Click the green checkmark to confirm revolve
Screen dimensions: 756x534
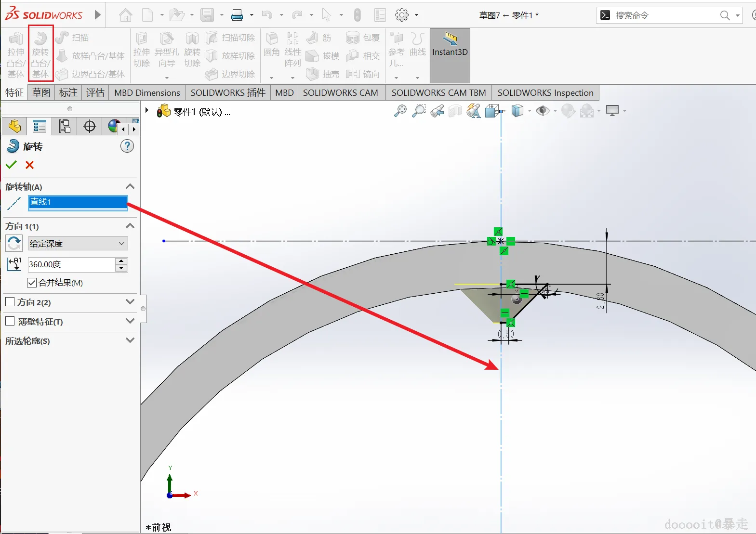coord(11,165)
